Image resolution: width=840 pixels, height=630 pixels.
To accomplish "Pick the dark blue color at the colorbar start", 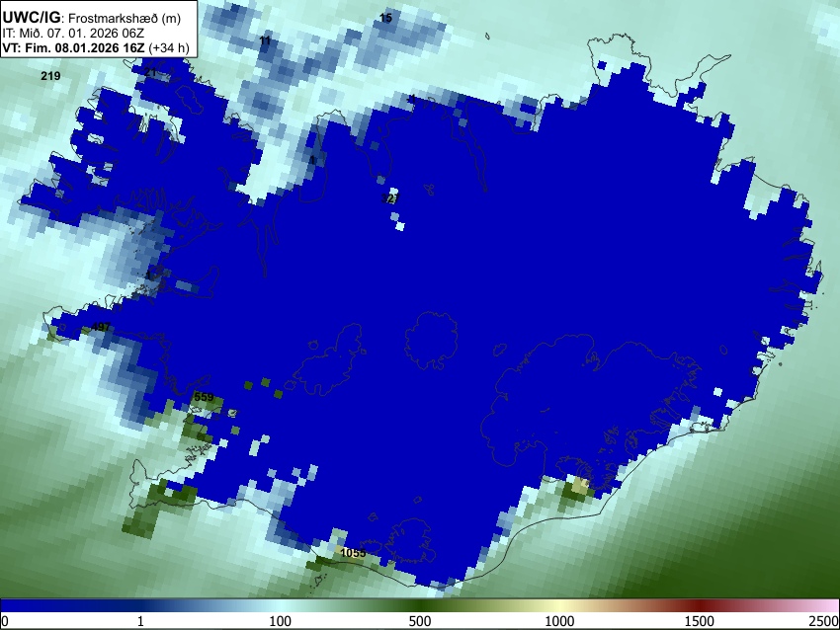I will pos(7,606).
